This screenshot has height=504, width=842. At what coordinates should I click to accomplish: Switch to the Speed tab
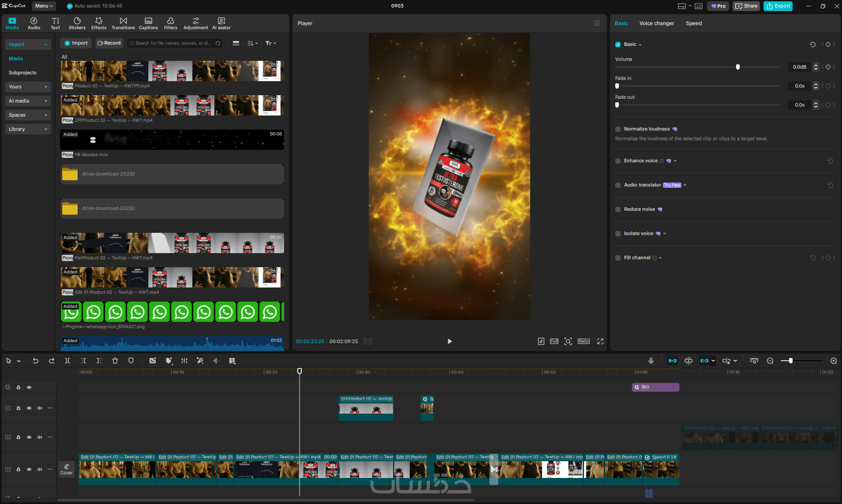click(x=693, y=23)
